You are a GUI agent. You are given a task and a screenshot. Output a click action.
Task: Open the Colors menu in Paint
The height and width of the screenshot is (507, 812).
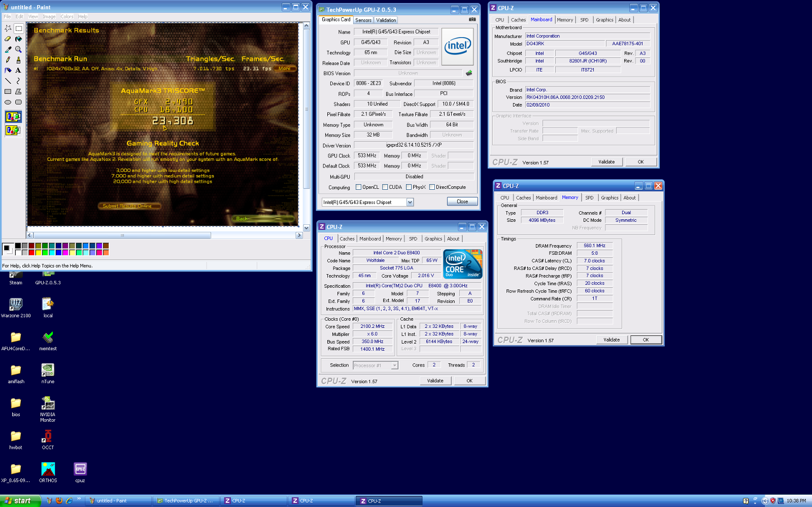click(67, 17)
